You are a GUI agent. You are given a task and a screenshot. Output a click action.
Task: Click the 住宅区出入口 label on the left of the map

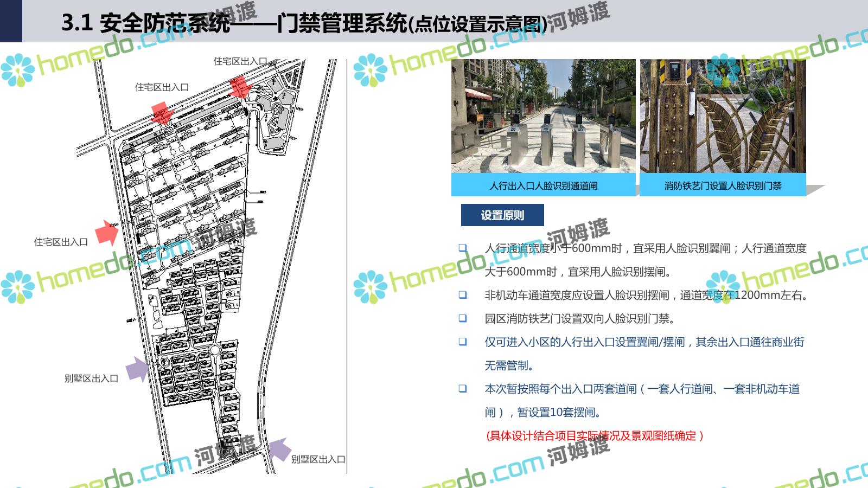[x=61, y=242]
